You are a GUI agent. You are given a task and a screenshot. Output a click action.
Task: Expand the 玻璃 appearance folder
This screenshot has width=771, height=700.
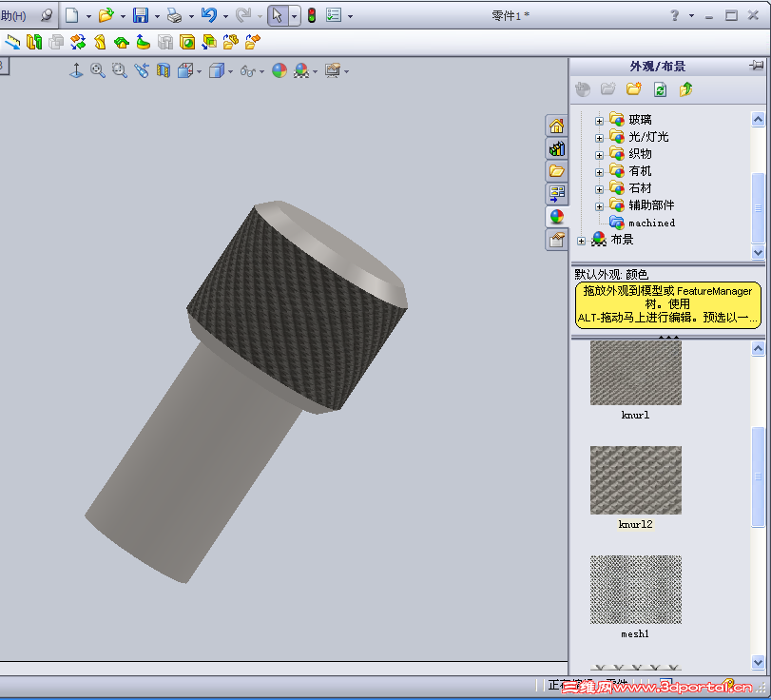point(599,121)
